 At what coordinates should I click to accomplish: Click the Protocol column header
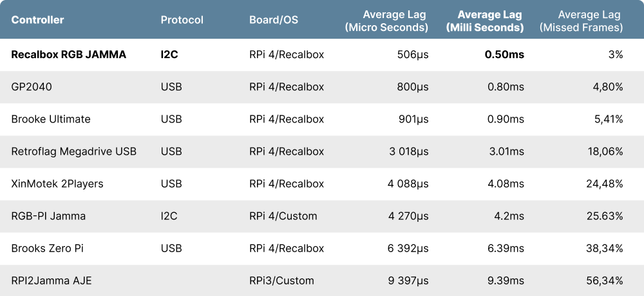click(x=182, y=20)
